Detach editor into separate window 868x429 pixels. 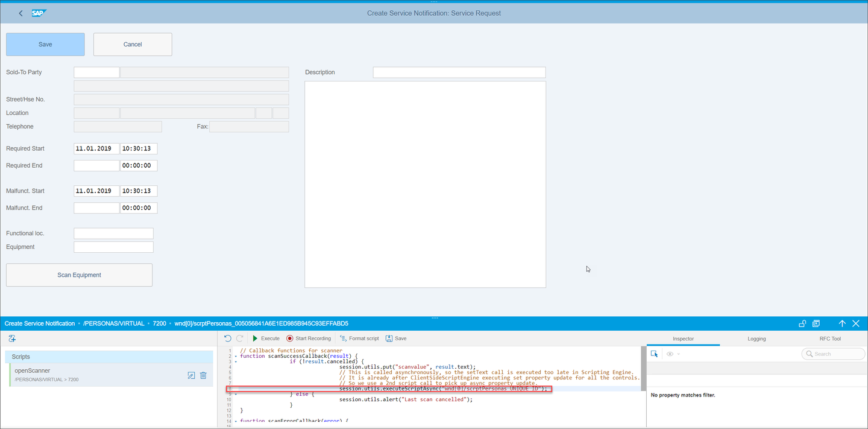coord(816,323)
